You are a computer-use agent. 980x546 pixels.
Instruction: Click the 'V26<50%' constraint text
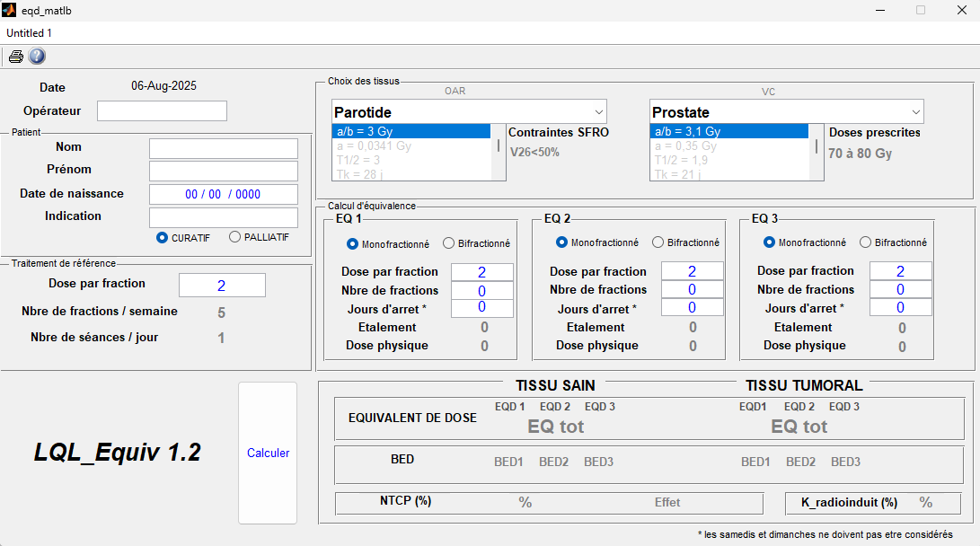pos(534,152)
